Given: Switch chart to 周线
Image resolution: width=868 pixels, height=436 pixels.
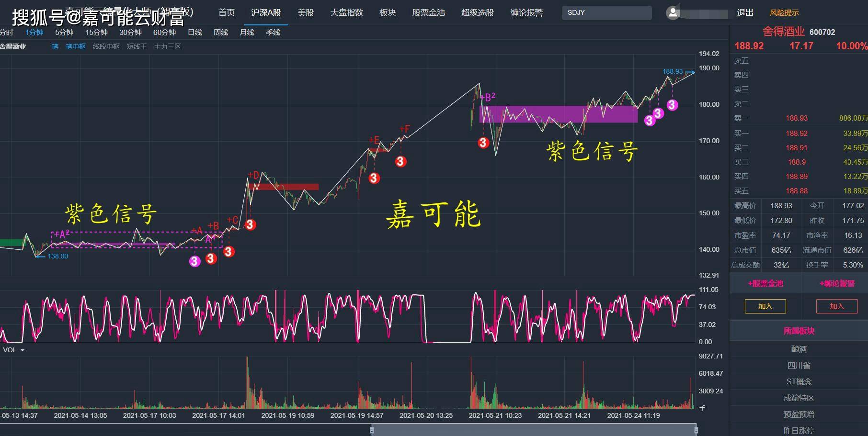Looking at the screenshot, I should point(221,33).
